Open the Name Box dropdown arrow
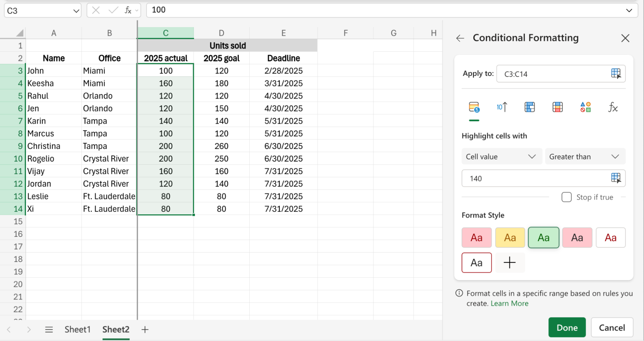The height and width of the screenshot is (341, 644). point(76,11)
